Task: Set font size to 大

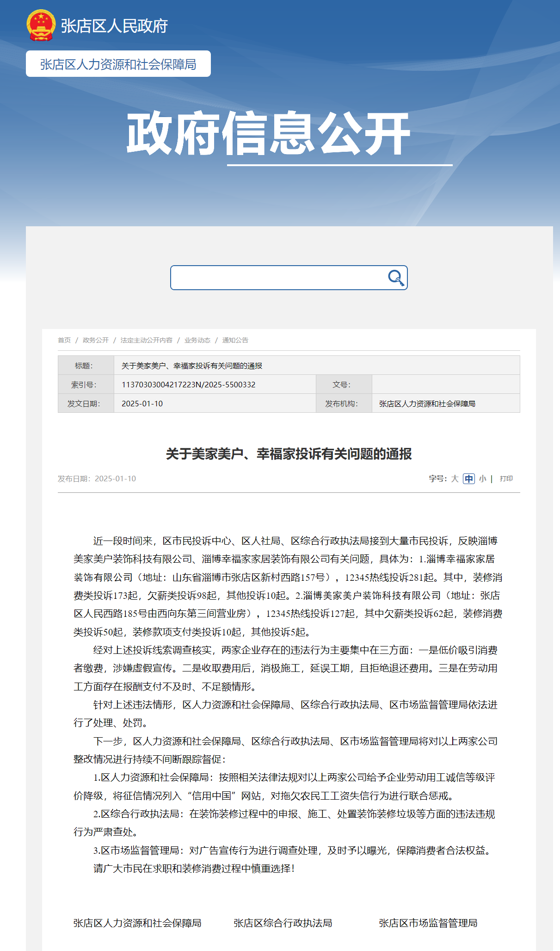Action: tap(455, 479)
